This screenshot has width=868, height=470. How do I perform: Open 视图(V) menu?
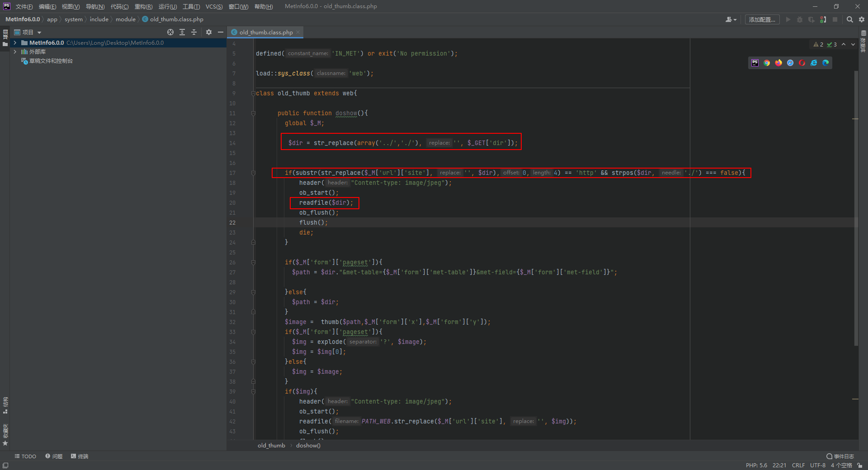click(71, 6)
